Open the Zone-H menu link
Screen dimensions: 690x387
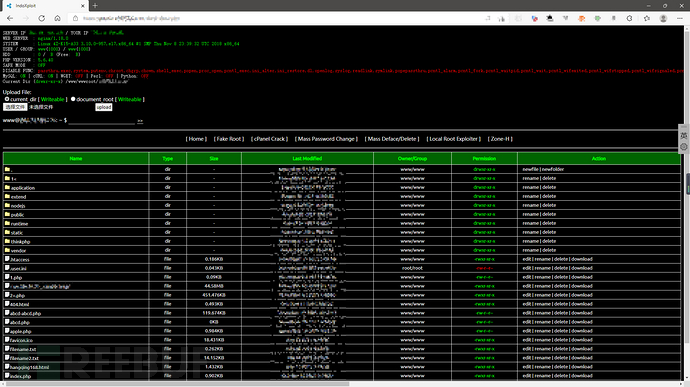(x=500, y=139)
